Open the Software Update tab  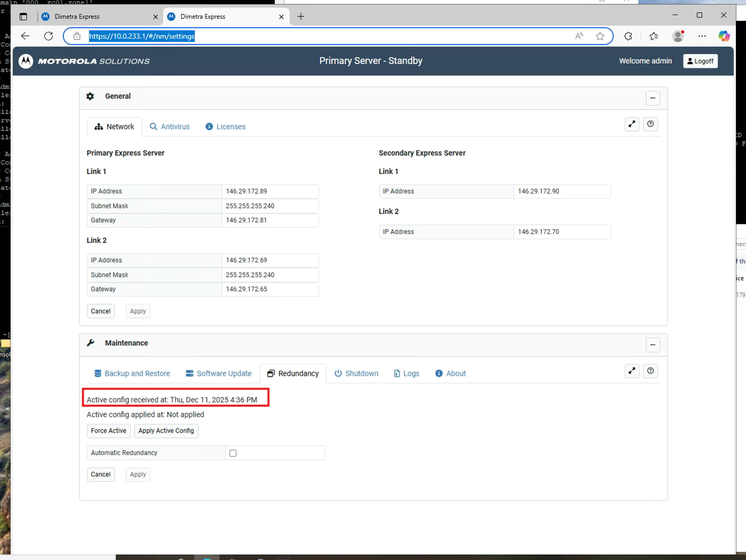click(219, 374)
